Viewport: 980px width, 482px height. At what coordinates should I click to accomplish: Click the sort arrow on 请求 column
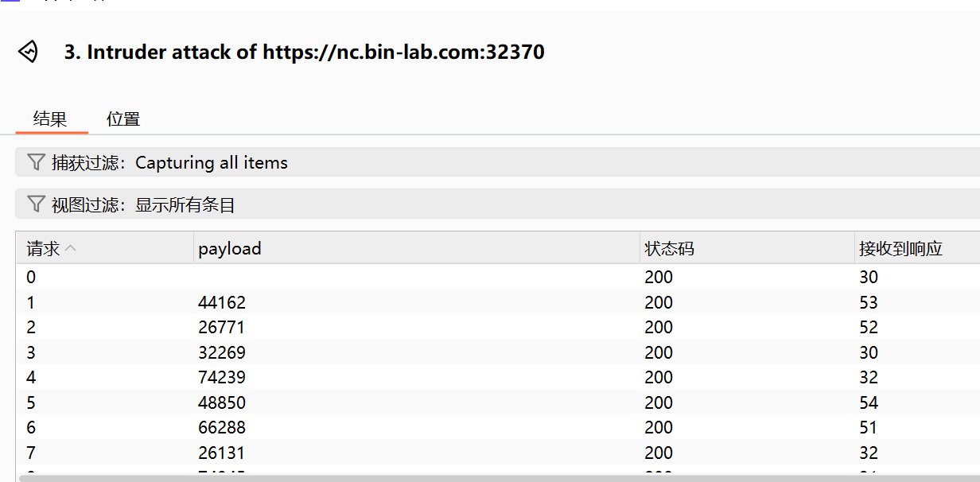(71, 248)
